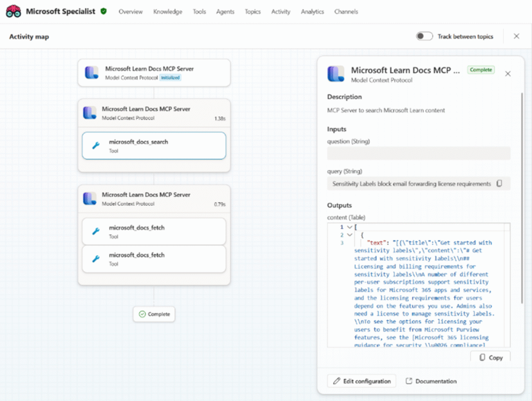
Task: Click the MCP Server icon on the 0.79s node
Action: 90,198
